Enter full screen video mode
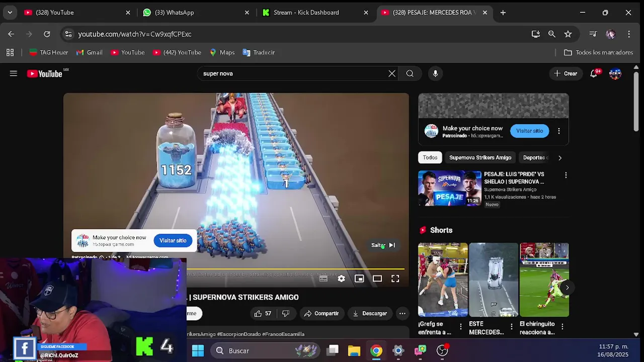Image resolution: width=644 pixels, height=362 pixels. (x=395, y=279)
